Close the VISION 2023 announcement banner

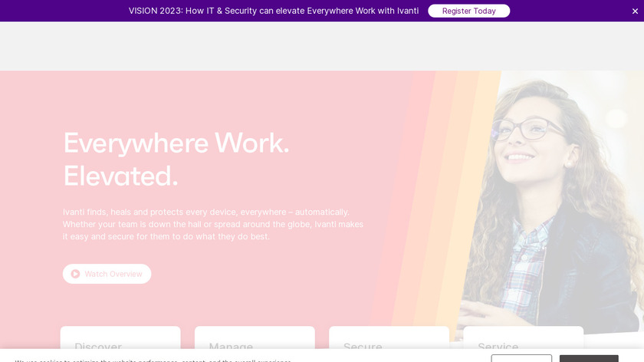635,11
